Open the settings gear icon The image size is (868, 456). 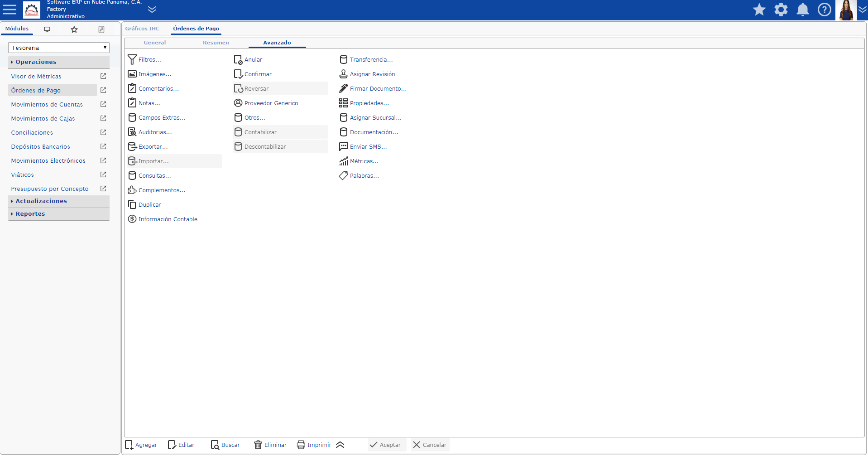(781, 10)
